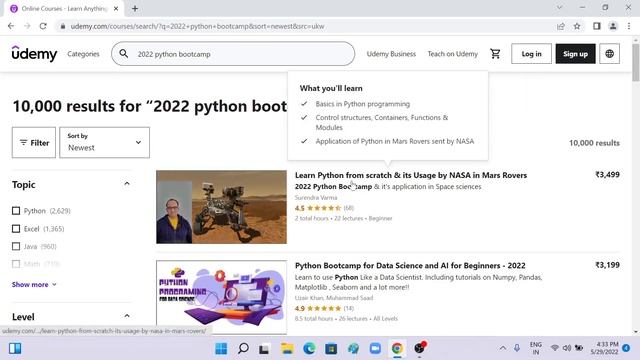Click the Mars rover course thumbnail
The width and height of the screenshot is (640, 360).
(x=221, y=207)
